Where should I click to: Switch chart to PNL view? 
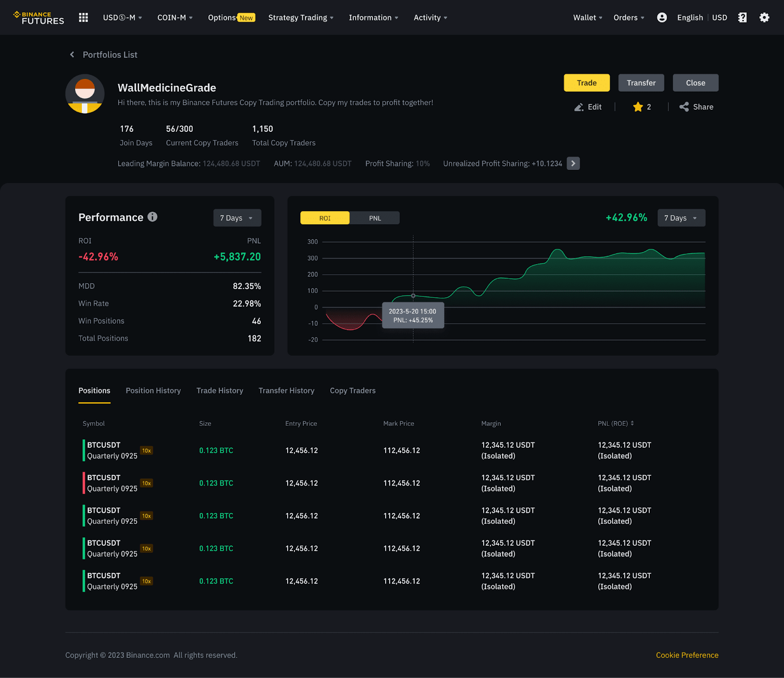coord(375,218)
